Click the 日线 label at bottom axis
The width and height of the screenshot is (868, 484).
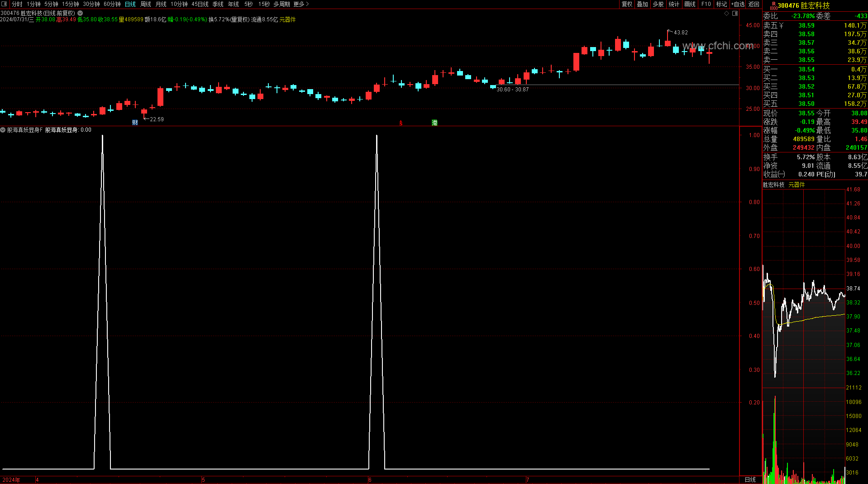pyautogui.click(x=750, y=479)
